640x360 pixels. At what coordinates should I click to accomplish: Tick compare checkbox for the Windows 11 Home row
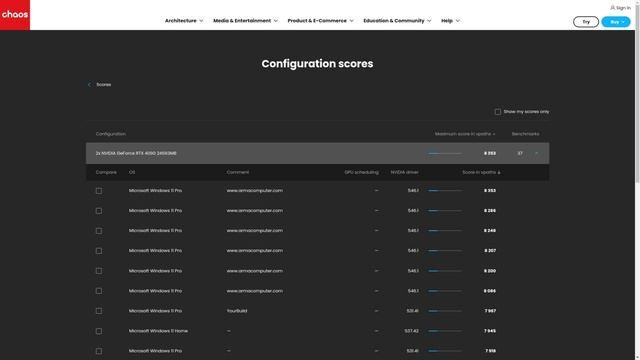click(x=99, y=331)
